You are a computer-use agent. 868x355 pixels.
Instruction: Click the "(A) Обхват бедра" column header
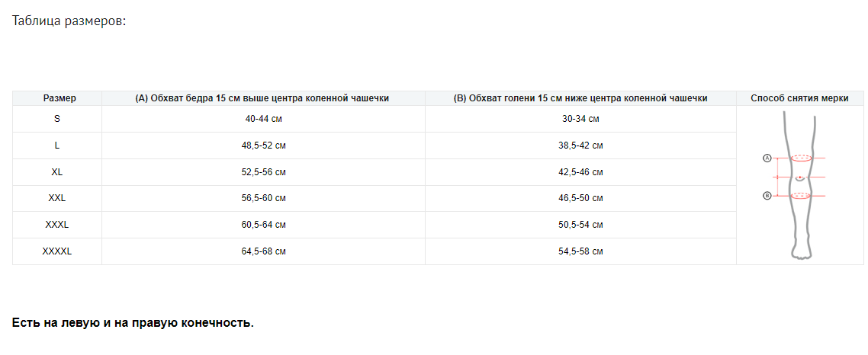[x=262, y=98]
